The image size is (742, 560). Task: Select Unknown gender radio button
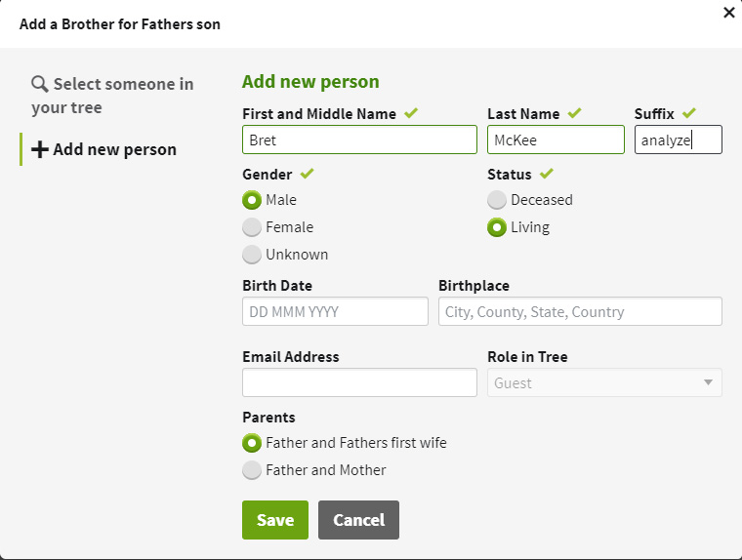(x=252, y=255)
